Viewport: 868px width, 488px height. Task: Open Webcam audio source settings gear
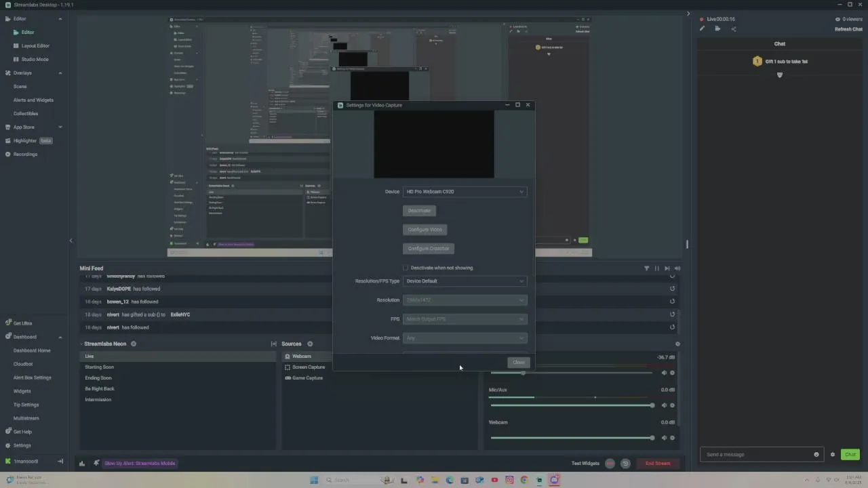673,438
